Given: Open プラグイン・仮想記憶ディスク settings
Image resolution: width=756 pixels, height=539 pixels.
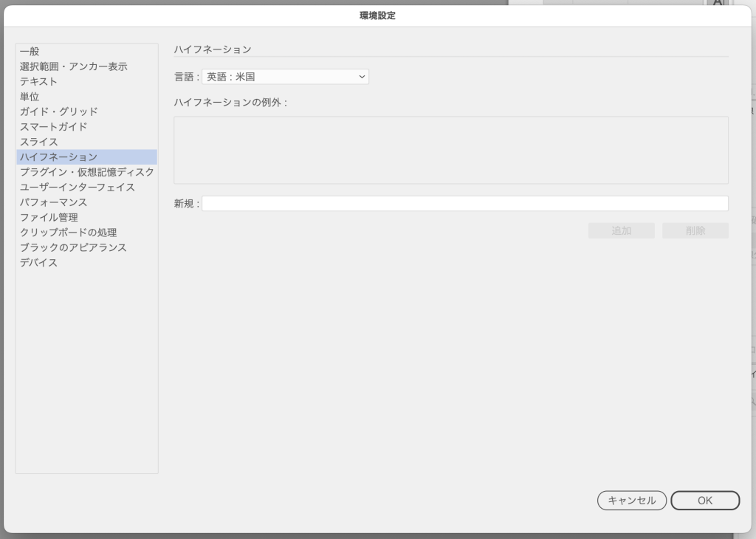Looking at the screenshot, I should click(x=86, y=172).
